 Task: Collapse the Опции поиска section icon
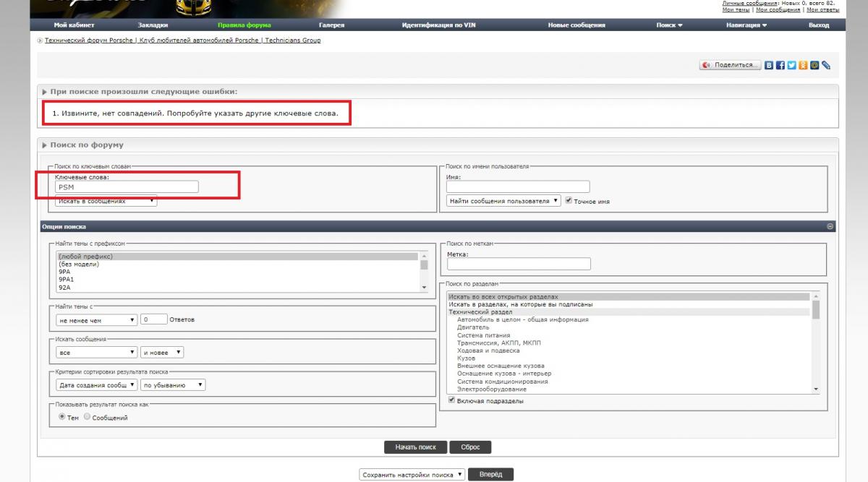(x=830, y=226)
